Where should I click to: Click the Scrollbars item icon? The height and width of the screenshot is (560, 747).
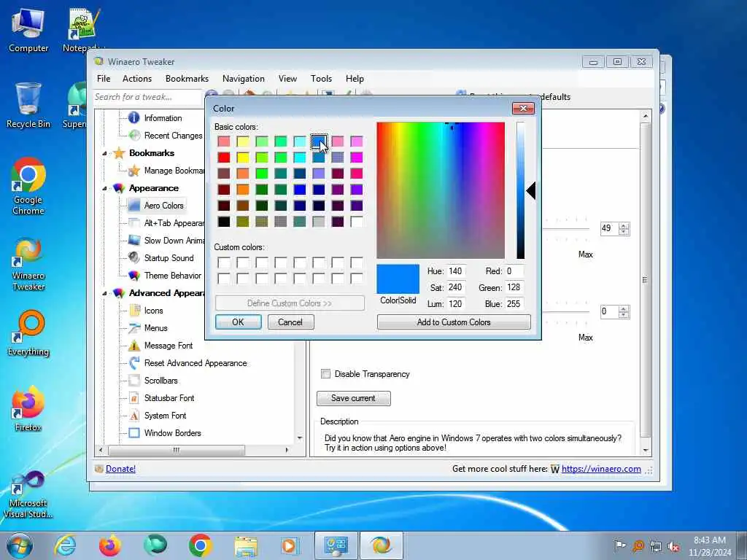[134, 381]
